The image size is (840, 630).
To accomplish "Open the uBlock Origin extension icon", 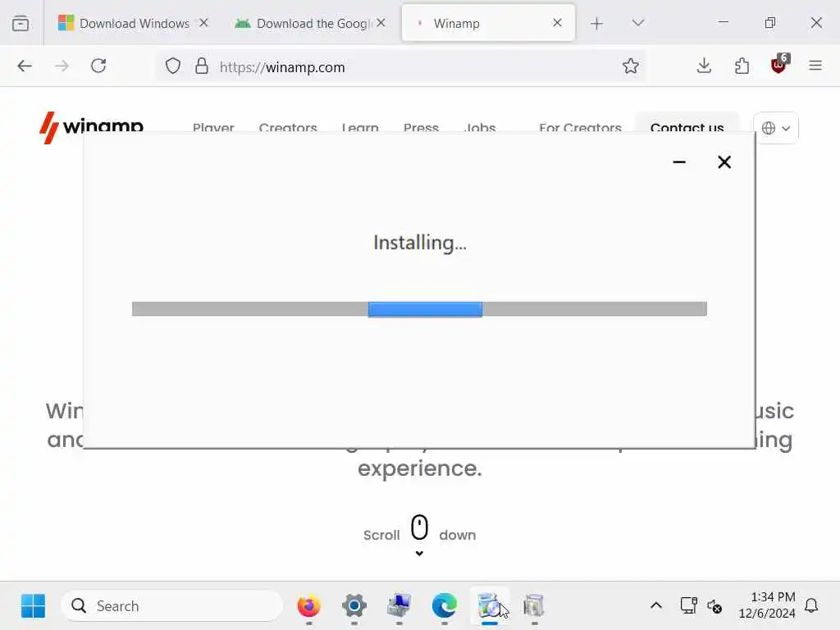I will tap(779, 64).
